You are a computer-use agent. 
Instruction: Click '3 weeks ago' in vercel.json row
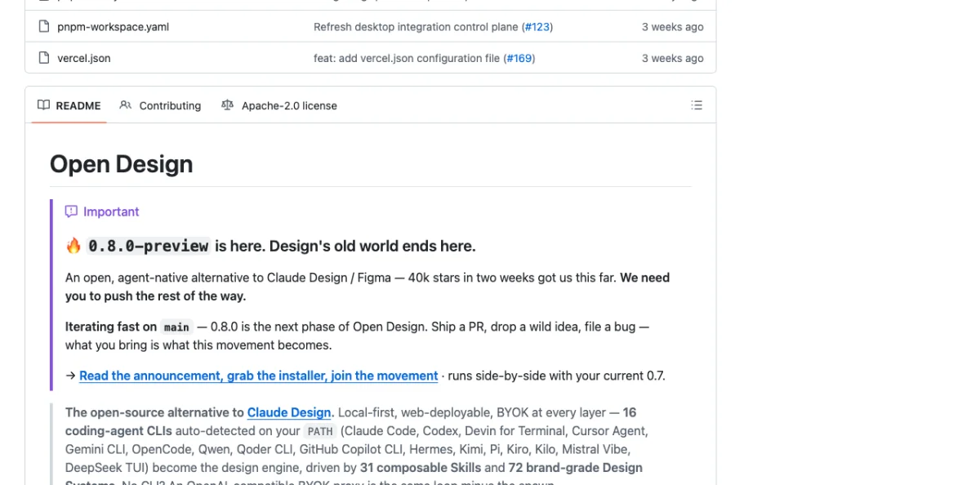672,58
